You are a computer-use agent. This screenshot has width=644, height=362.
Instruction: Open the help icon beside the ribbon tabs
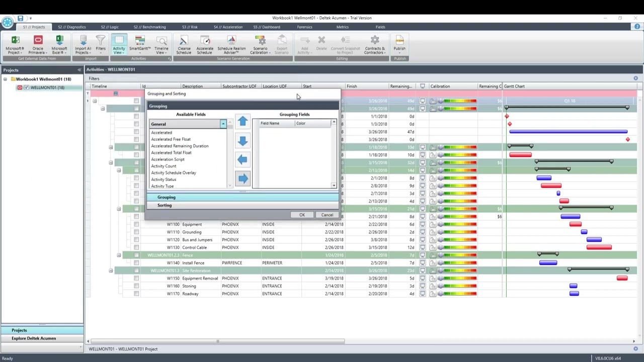pos(637,27)
